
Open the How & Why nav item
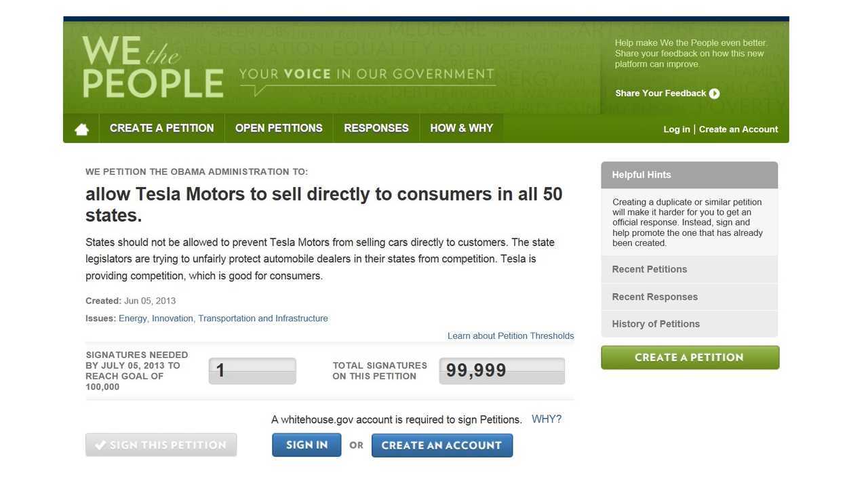point(462,128)
